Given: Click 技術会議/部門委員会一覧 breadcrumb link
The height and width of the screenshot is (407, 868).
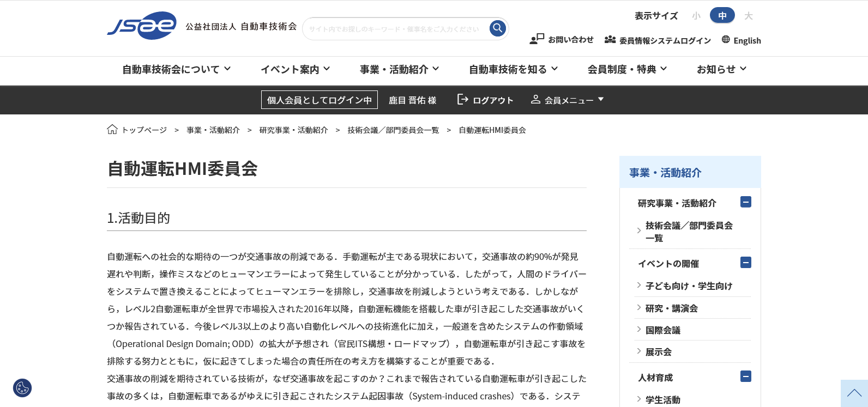Looking at the screenshot, I should click(393, 130).
